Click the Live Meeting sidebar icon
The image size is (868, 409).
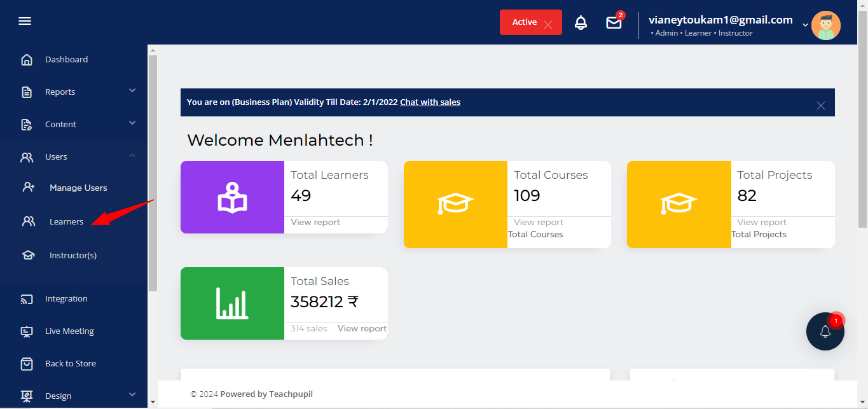[27, 331]
